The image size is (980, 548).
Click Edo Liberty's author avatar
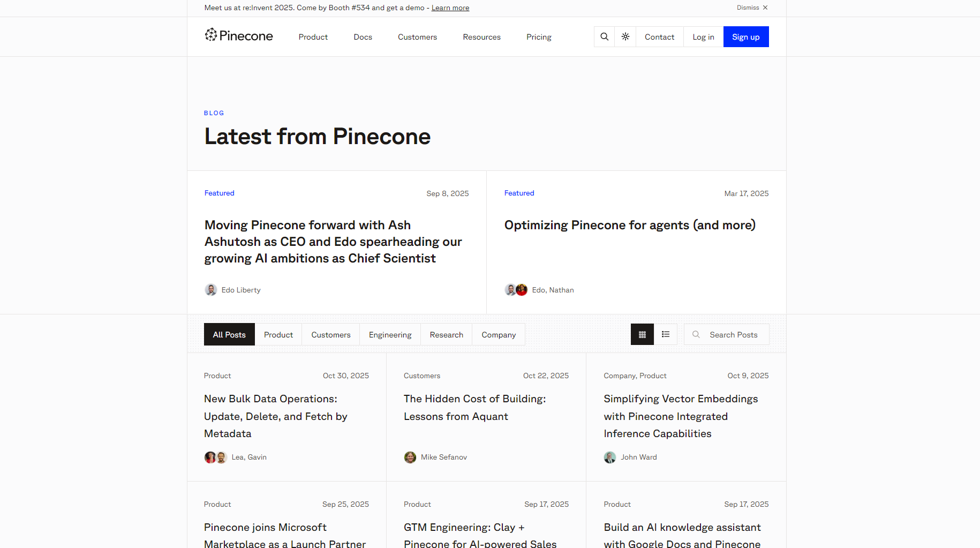[x=211, y=290]
